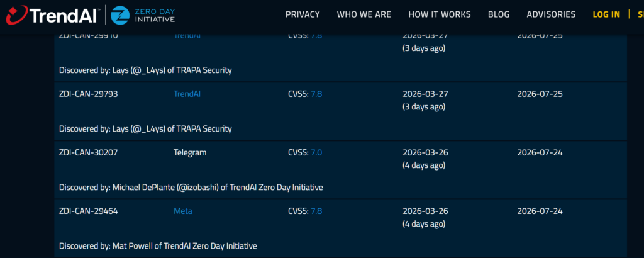Open the Blog page
This screenshot has width=644, height=258.
pos(498,14)
